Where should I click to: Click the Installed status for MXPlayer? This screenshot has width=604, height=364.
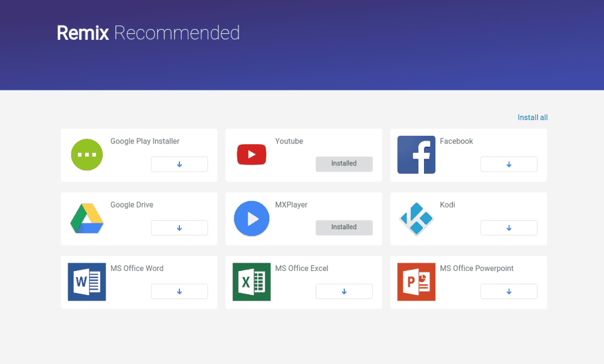pyautogui.click(x=344, y=228)
